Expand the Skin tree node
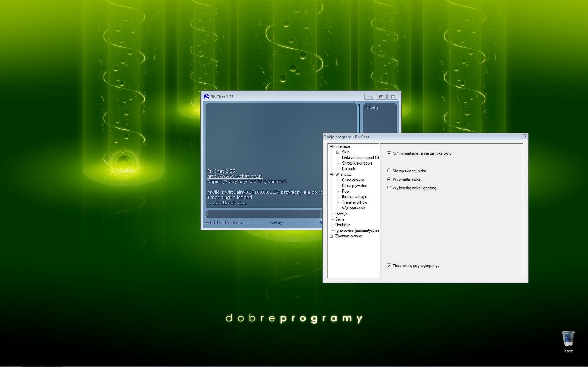 tap(338, 152)
